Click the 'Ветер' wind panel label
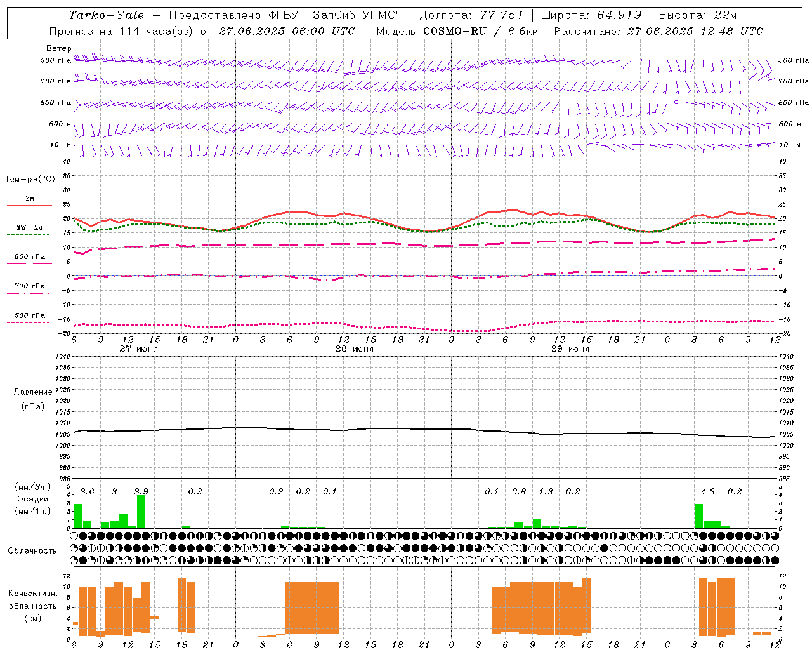 pyautogui.click(x=59, y=48)
